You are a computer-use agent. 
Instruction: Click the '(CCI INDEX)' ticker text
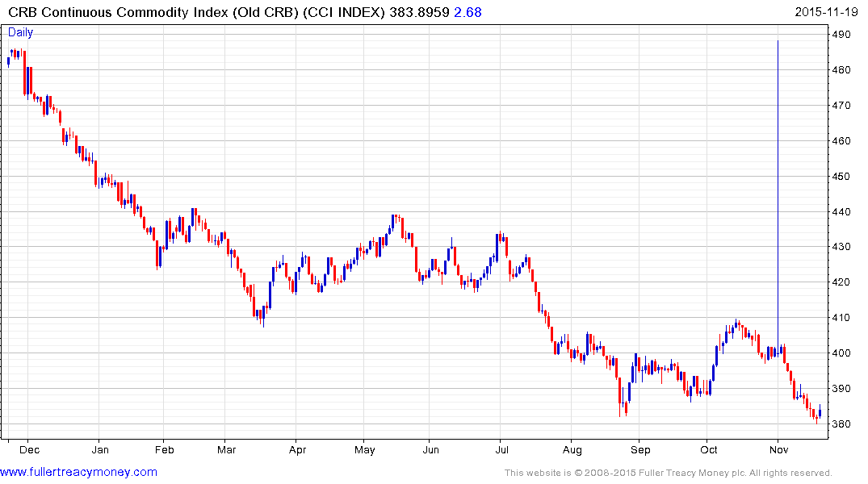click(x=344, y=12)
